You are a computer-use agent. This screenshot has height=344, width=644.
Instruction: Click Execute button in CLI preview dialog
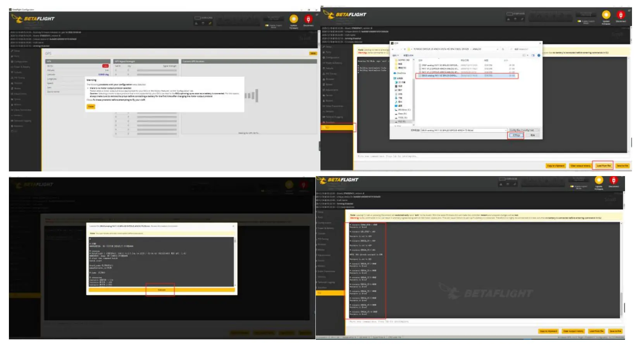pyautogui.click(x=162, y=290)
